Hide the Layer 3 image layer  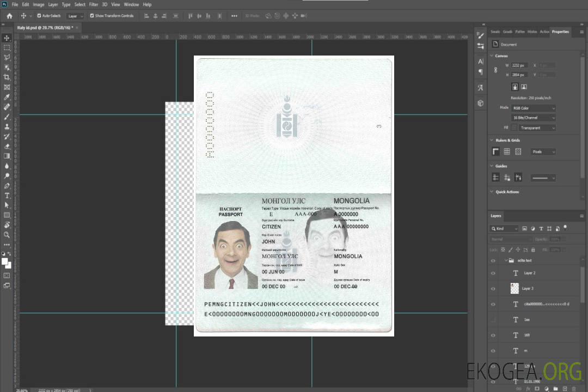[493, 289]
